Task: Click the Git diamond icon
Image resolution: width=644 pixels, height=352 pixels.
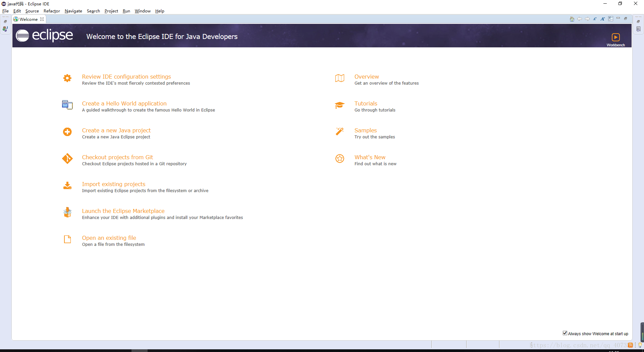Action: [67, 159]
